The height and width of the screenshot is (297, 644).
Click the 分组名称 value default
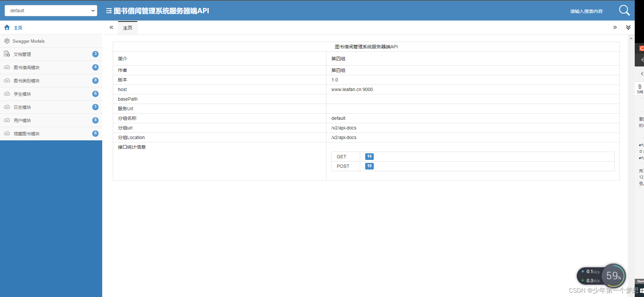coord(338,118)
